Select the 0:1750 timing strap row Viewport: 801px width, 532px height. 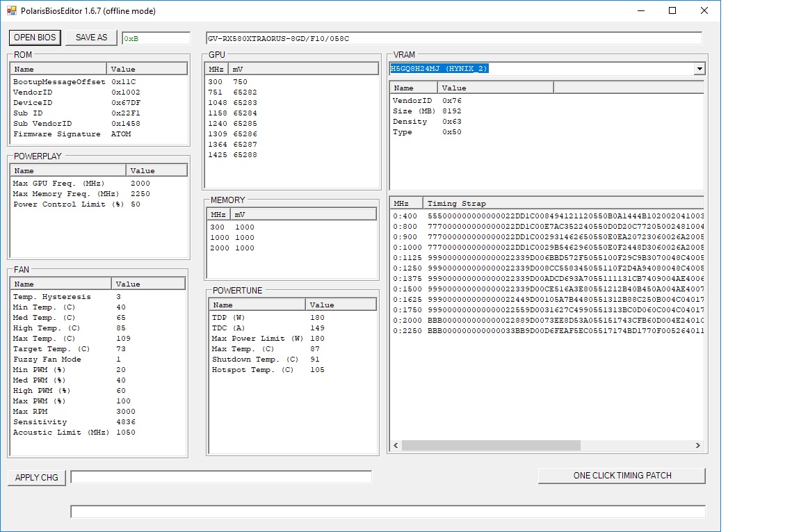[x=547, y=309]
